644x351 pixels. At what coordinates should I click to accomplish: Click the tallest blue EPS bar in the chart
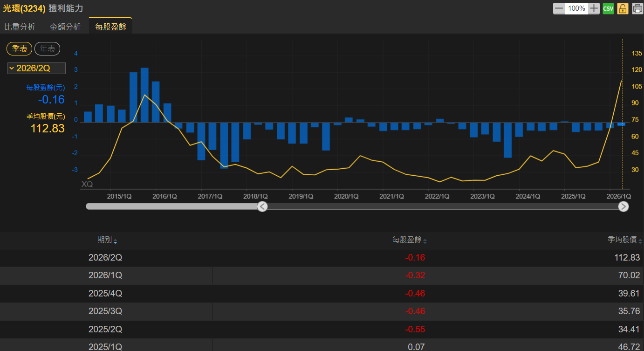click(144, 95)
